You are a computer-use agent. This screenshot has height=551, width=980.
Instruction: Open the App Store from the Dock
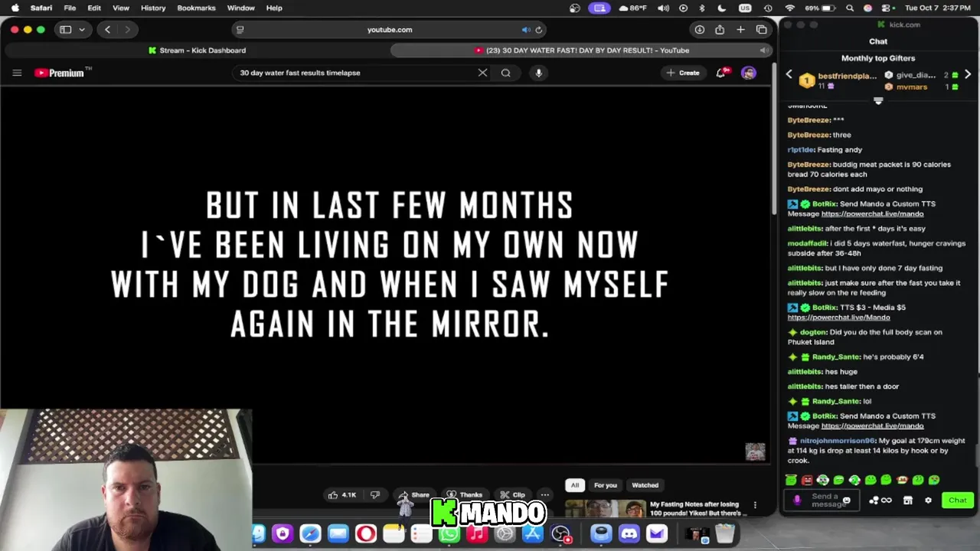click(532, 533)
